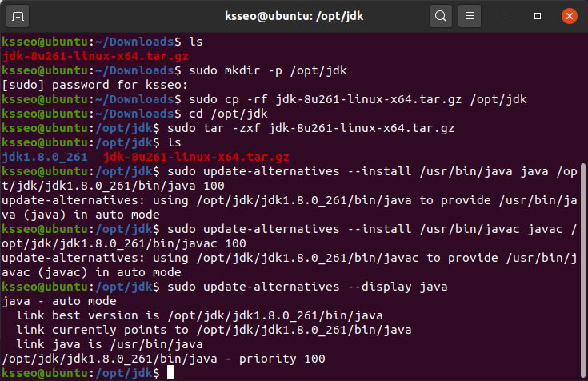The width and height of the screenshot is (588, 381).
Task: Click the 'link currently points to' line
Action: coord(214,330)
